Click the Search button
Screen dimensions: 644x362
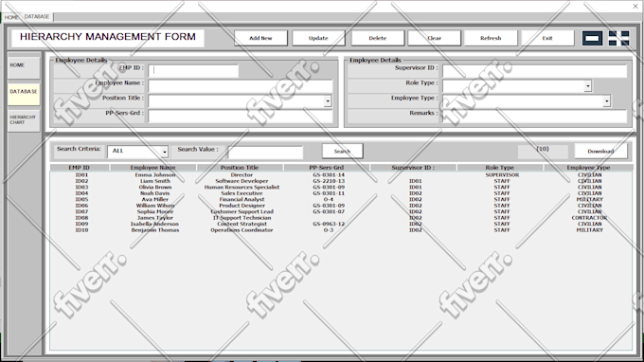[x=342, y=152]
